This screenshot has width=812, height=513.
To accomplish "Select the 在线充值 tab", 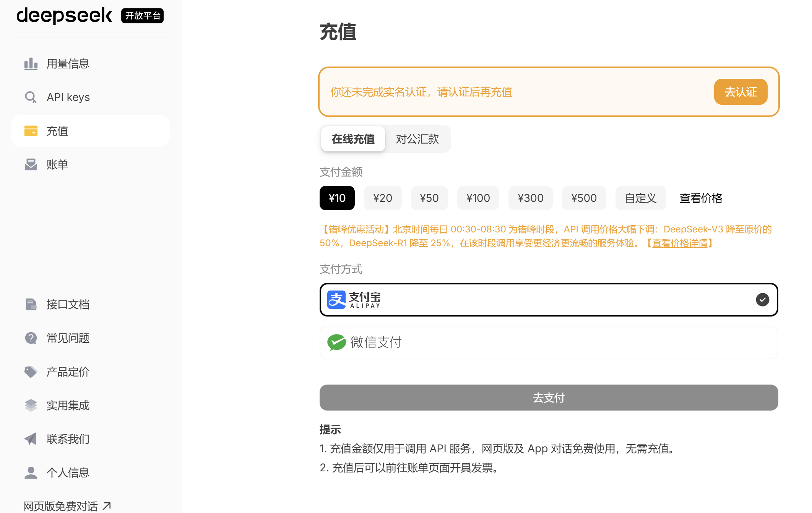I will point(353,139).
